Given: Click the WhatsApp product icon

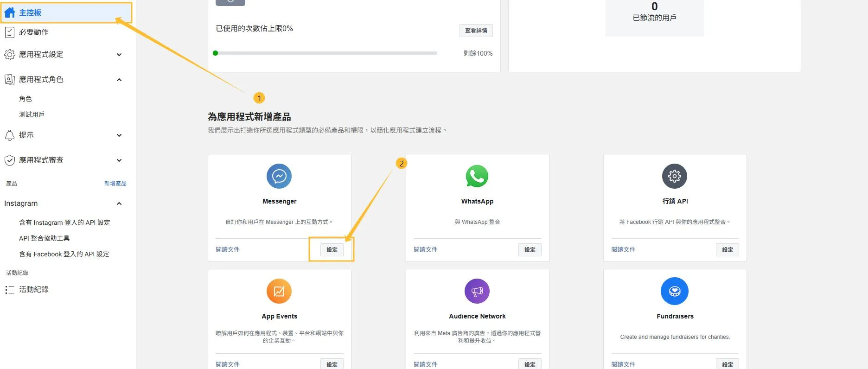Looking at the screenshot, I should pyautogui.click(x=477, y=176).
